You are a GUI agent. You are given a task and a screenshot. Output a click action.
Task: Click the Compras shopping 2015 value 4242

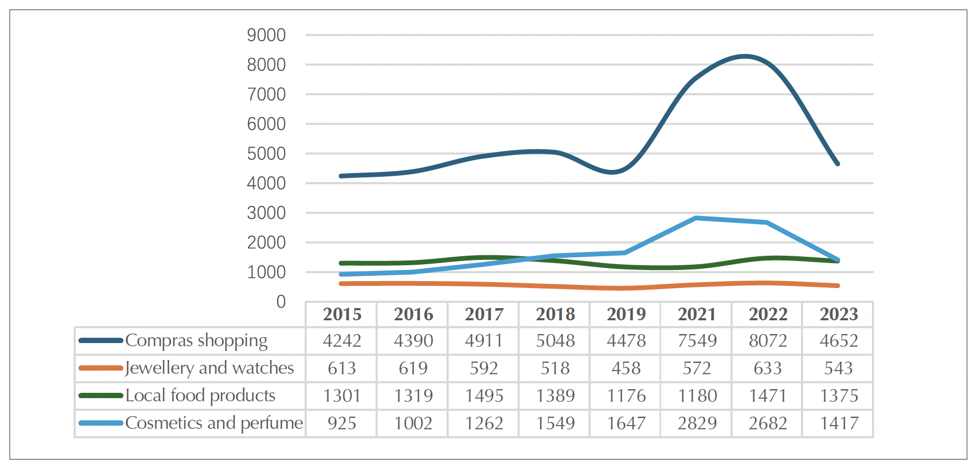coord(342,340)
